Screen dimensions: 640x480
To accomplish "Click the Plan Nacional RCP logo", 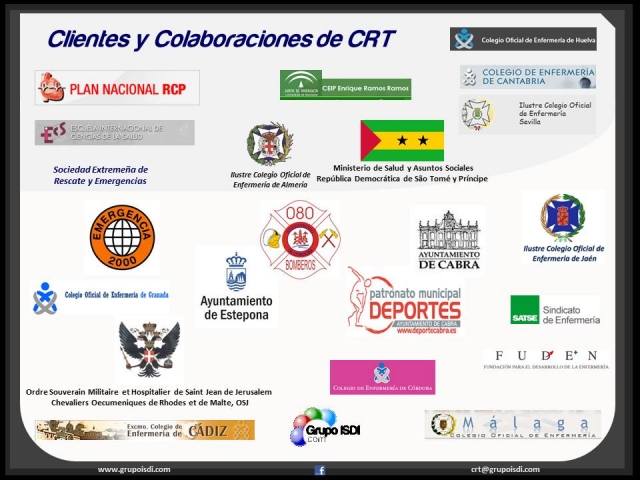I will [117, 88].
